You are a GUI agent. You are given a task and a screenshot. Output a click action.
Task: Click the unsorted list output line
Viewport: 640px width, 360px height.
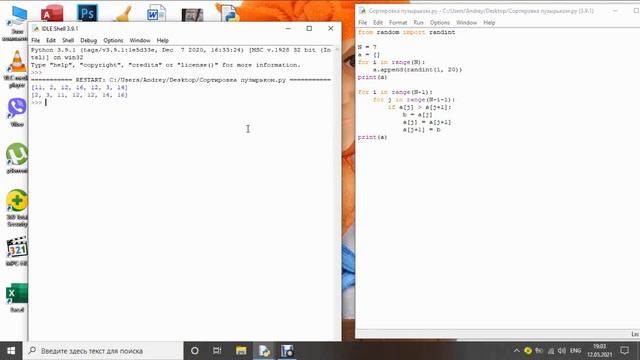(80, 87)
